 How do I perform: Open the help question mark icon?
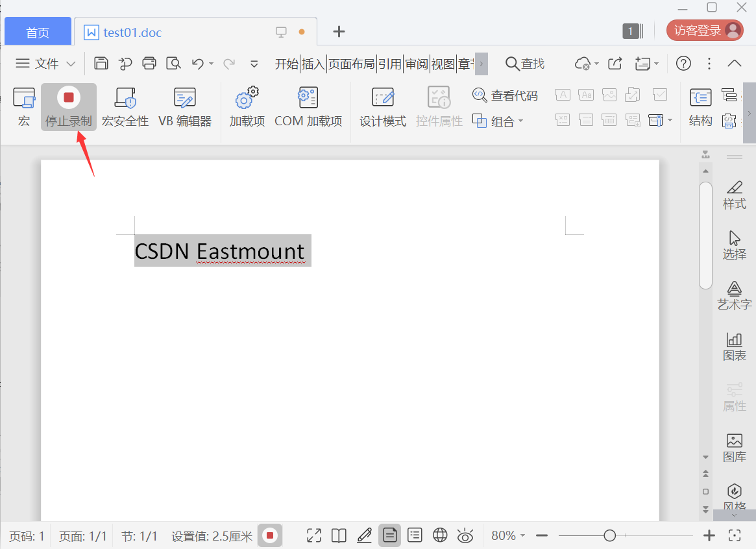pos(683,64)
